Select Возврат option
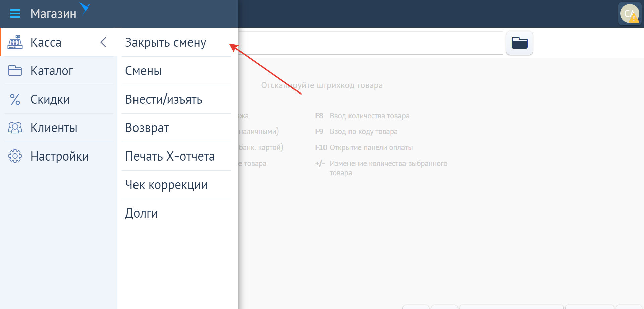Screen dimensions: 644x309 click(x=176, y=128)
